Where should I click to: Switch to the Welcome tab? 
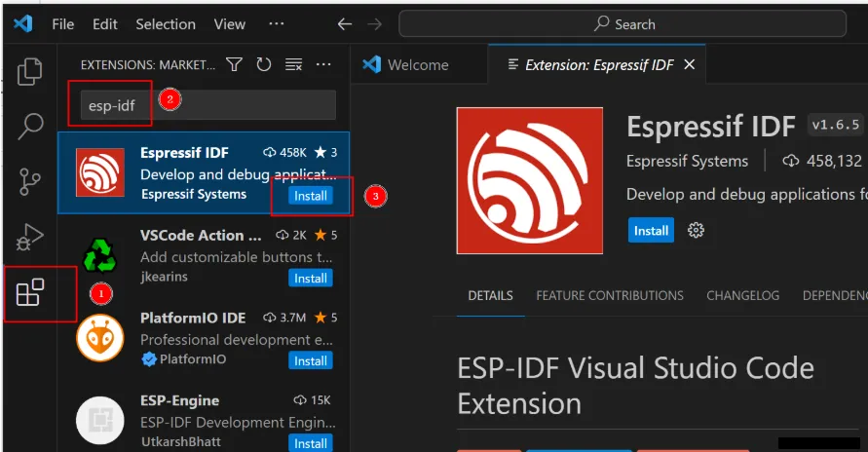pyautogui.click(x=417, y=65)
